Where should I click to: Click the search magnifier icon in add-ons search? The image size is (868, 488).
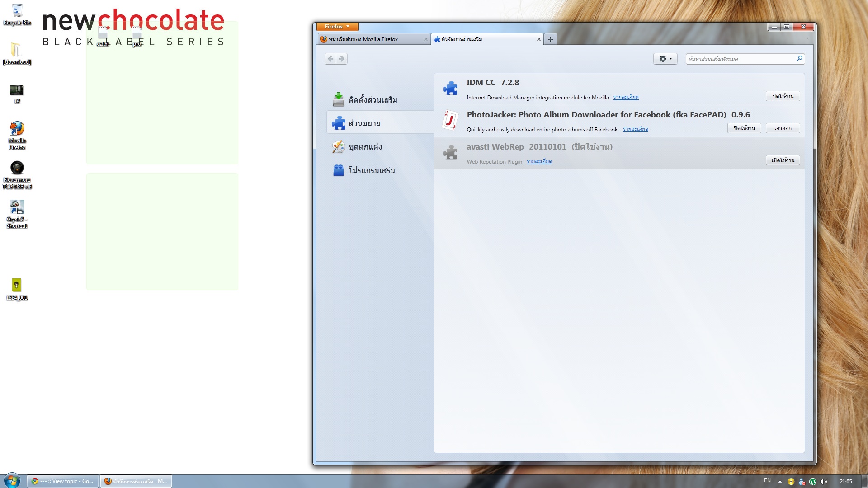click(799, 59)
